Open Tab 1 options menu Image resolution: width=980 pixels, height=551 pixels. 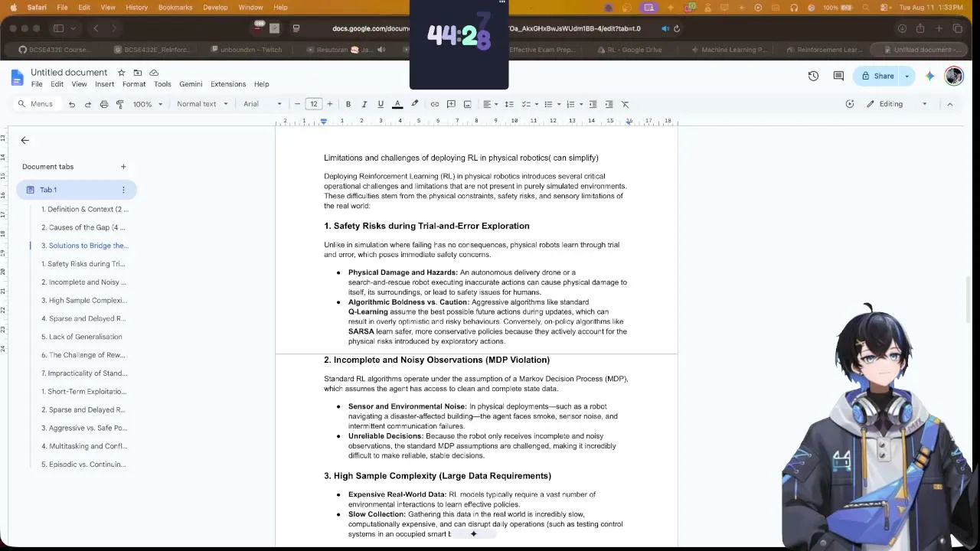pos(123,190)
